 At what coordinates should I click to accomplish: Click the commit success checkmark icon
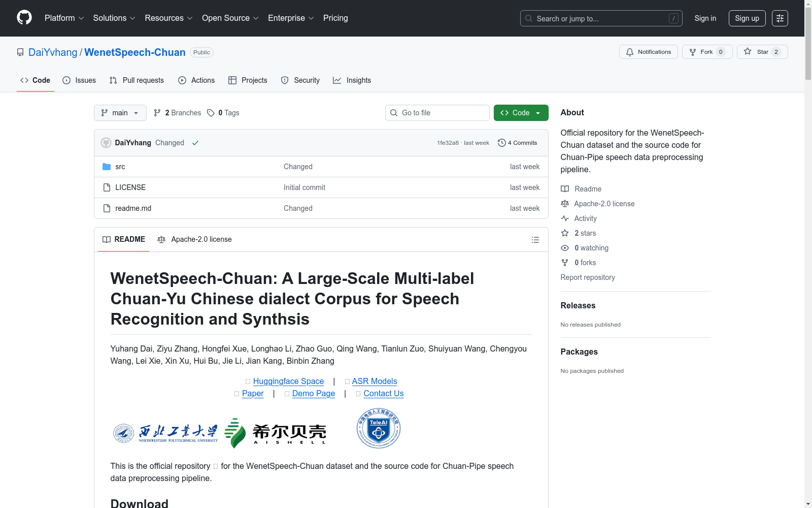tap(195, 143)
